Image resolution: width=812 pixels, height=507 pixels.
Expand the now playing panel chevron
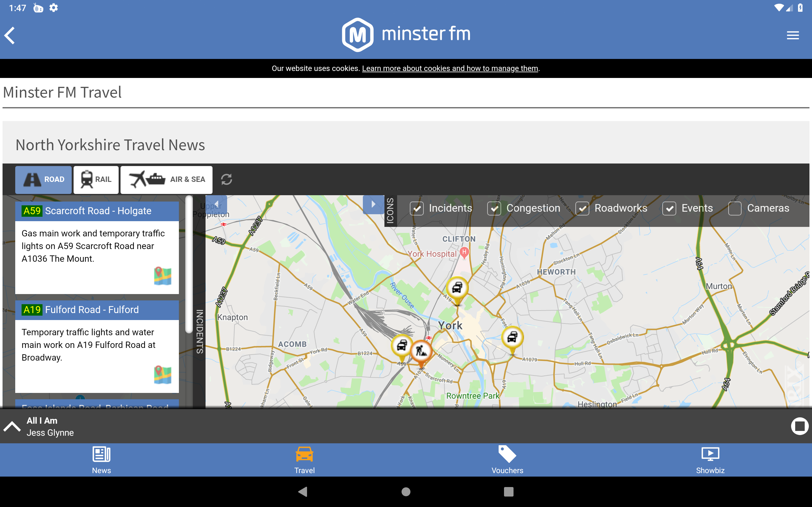[x=12, y=426]
